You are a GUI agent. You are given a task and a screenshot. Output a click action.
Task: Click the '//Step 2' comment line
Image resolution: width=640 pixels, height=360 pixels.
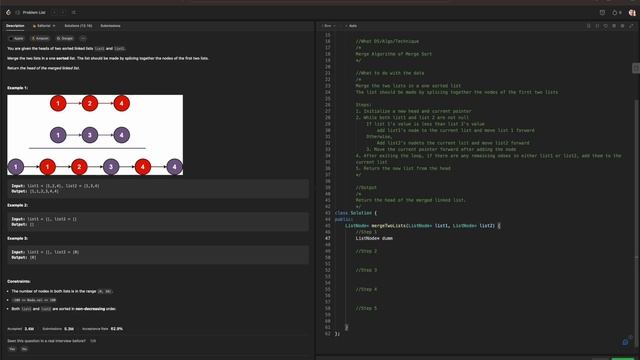366,251
